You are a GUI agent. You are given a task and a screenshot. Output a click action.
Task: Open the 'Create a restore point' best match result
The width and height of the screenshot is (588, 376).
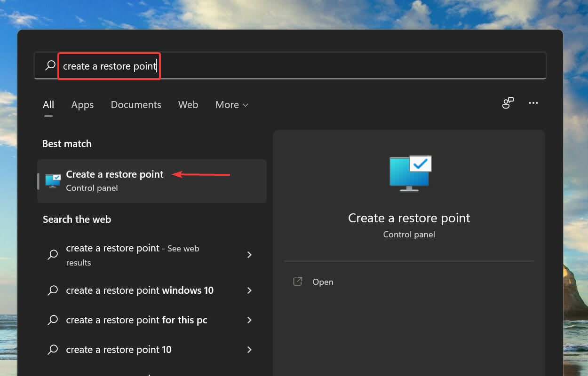pos(152,181)
